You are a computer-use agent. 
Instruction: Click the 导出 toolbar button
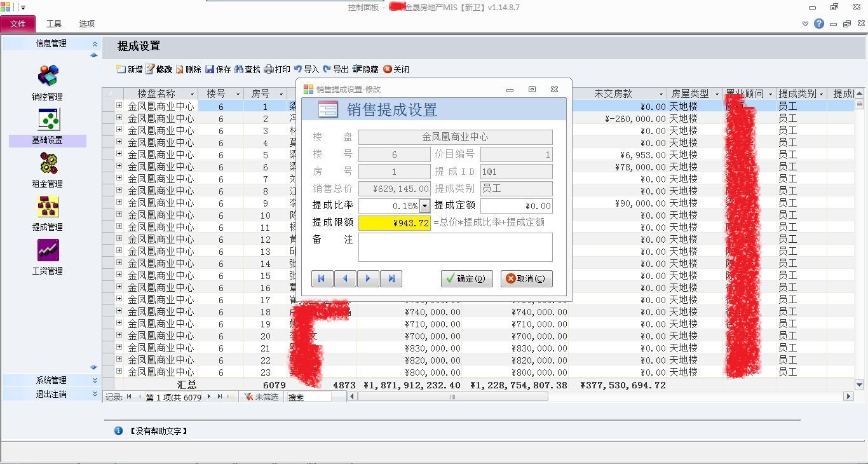336,69
